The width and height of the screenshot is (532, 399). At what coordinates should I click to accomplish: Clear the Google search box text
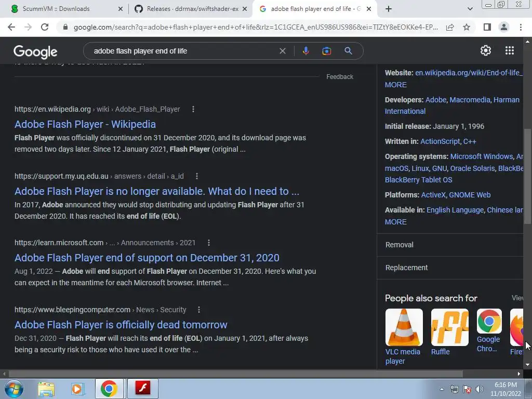(x=282, y=51)
